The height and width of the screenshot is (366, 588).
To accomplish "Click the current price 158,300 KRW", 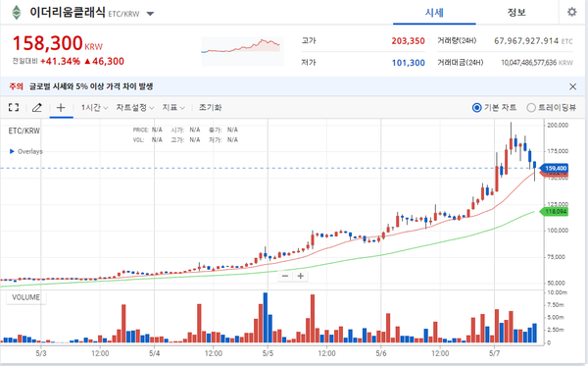I will [58, 43].
